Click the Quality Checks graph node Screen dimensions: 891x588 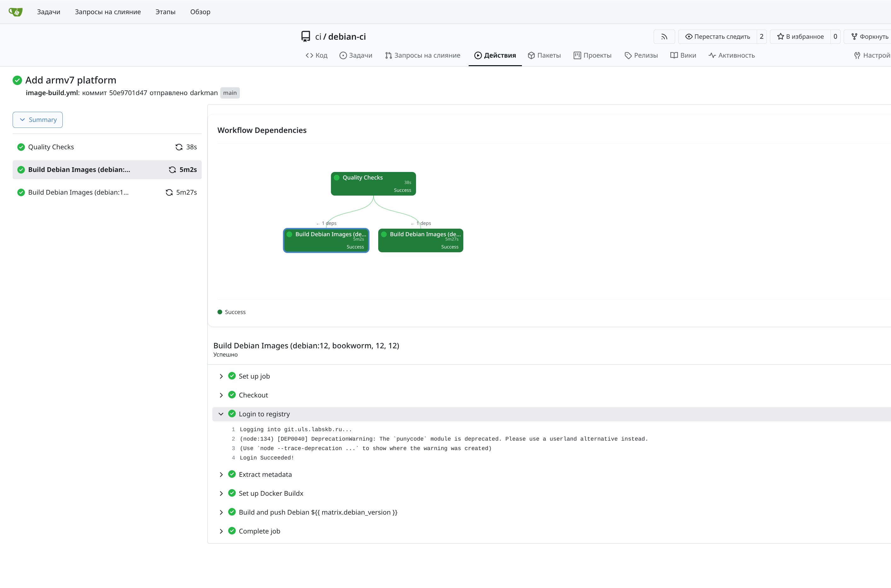click(373, 184)
